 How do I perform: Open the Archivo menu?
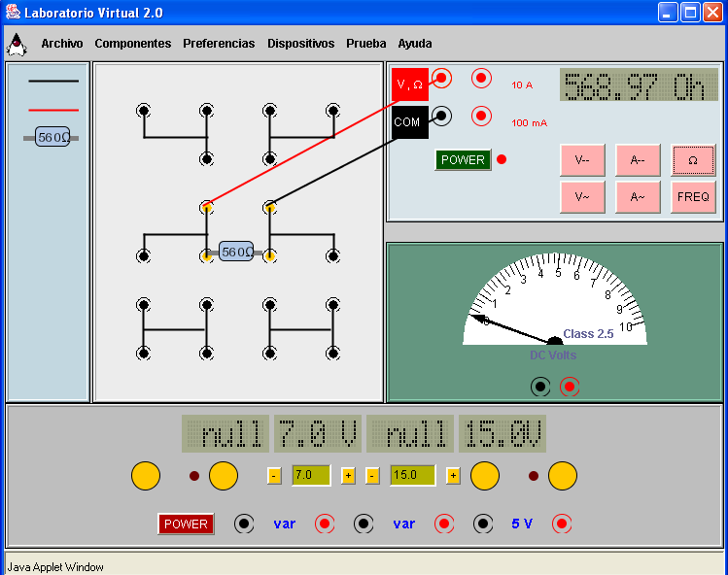click(x=62, y=44)
